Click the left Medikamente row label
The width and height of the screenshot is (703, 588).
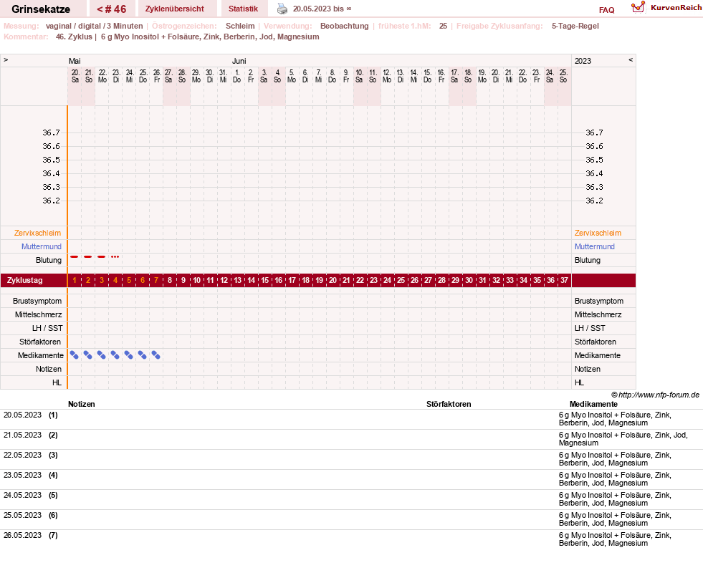point(41,355)
